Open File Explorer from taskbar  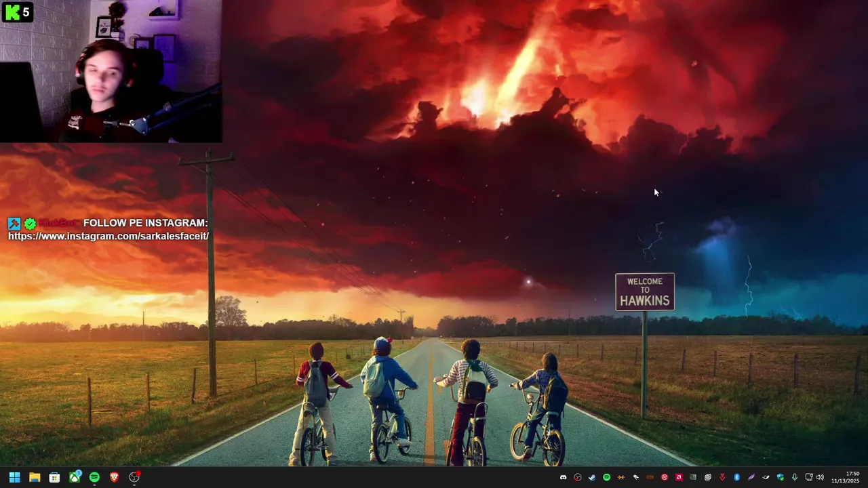[35, 477]
